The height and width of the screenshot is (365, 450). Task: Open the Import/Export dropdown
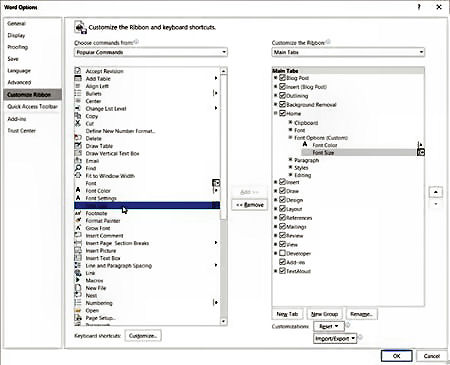click(x=335, y=338)
